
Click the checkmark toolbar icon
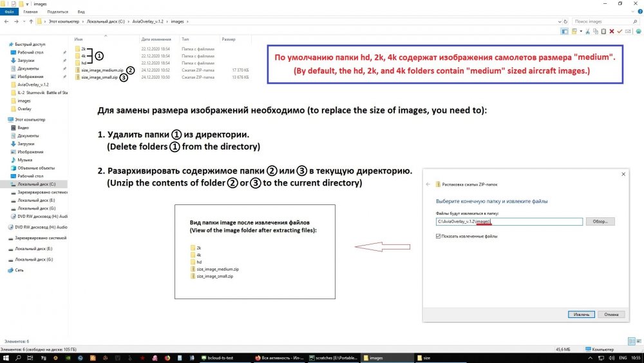pos(620,31)
